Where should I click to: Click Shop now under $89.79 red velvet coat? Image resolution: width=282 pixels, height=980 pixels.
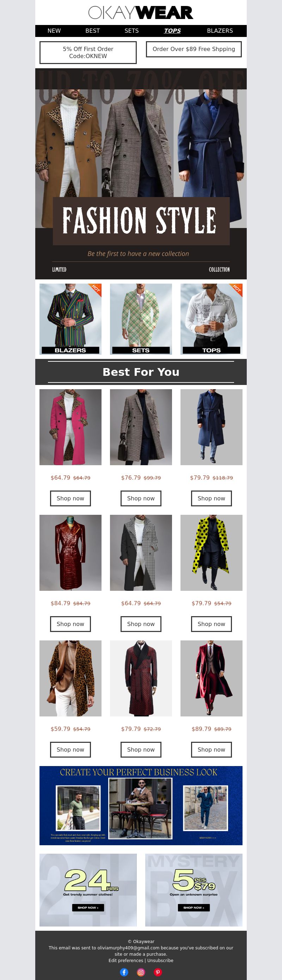pyautogui.click(x=211, y=750)
